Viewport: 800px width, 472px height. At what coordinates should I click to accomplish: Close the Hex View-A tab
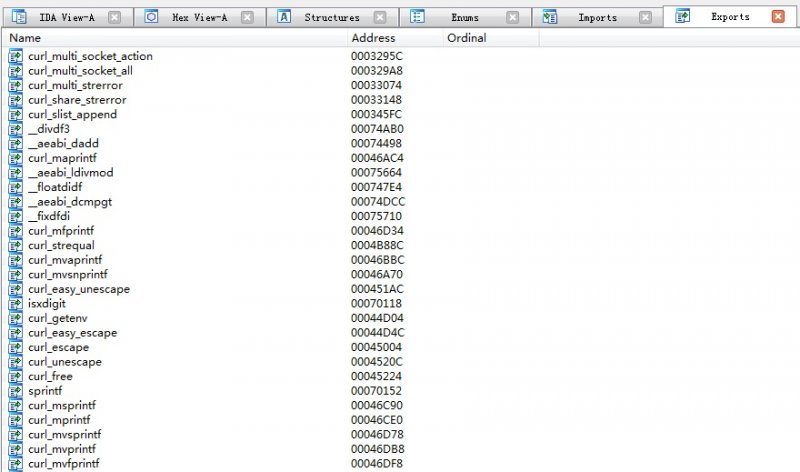[247, 17]
